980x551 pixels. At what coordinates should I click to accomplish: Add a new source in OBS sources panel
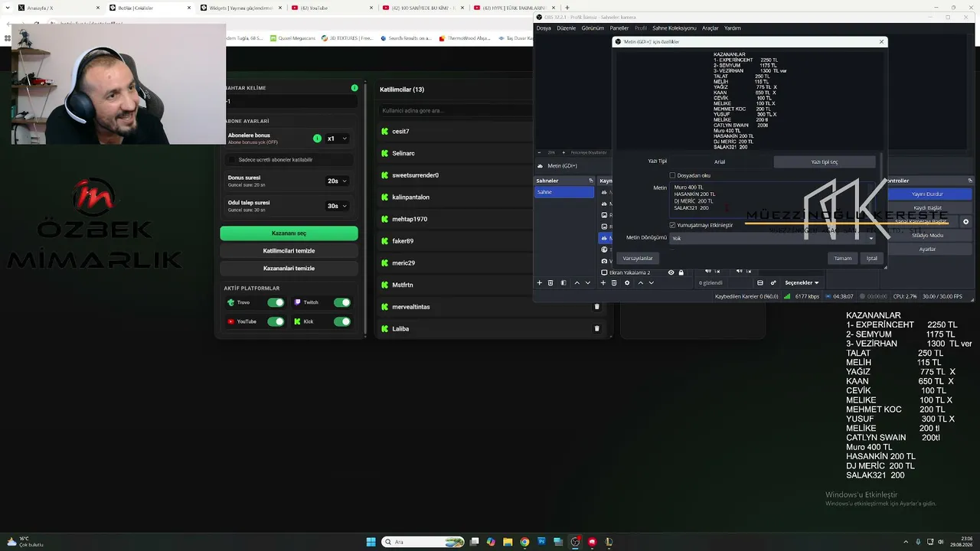603,283
